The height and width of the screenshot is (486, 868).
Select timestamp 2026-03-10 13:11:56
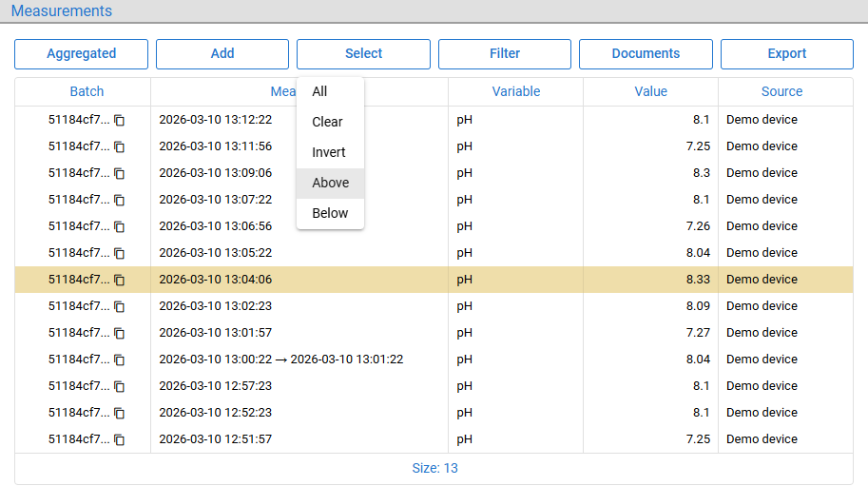pyautogui.click(x=216, y=146)
